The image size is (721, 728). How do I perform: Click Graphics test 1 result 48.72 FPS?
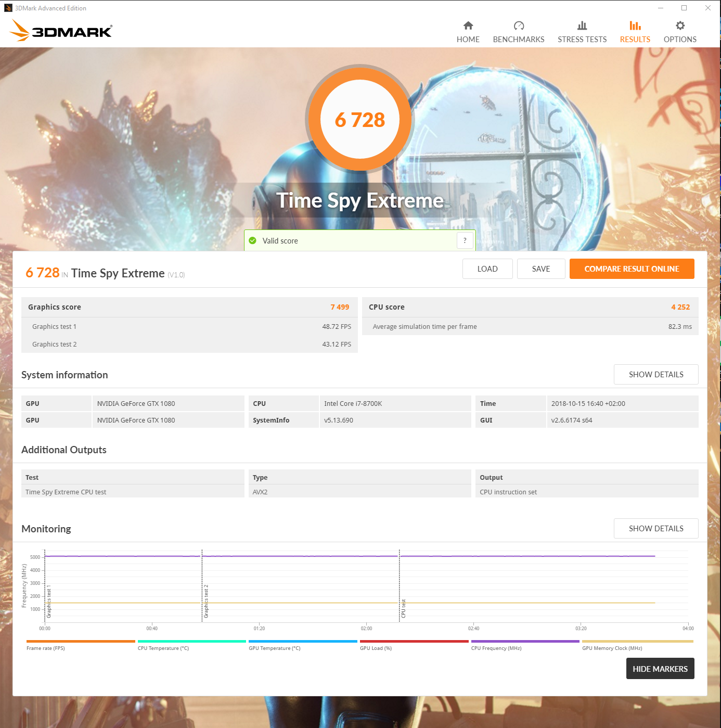pyautogui.click(x=337, y=326)
